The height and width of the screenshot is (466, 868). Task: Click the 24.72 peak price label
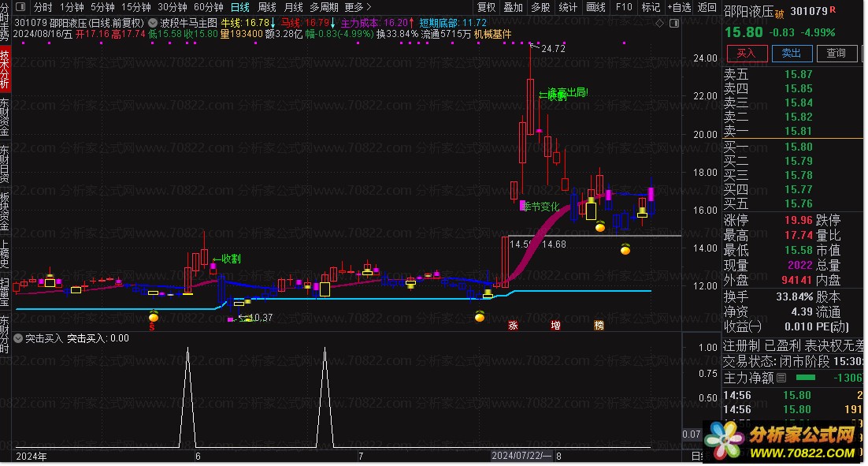coord(553,49)
